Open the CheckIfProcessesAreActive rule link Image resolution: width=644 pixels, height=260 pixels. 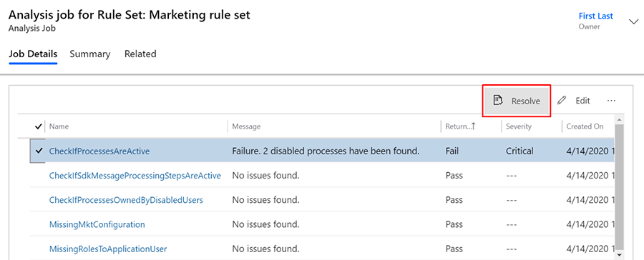pos(99,151)
